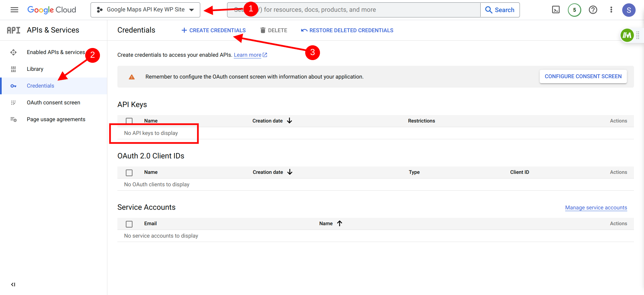Open OAuth consent screen menu item

(x=53, y=102)
